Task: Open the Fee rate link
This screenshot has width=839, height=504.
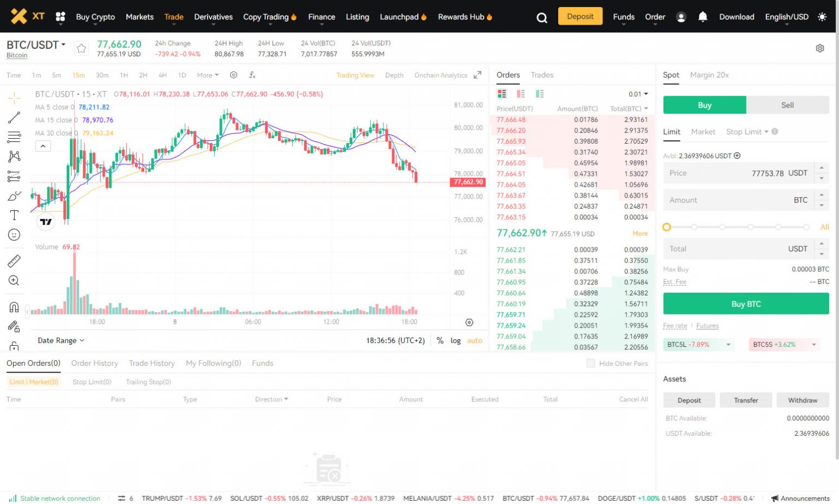Action: coord(675,325)
